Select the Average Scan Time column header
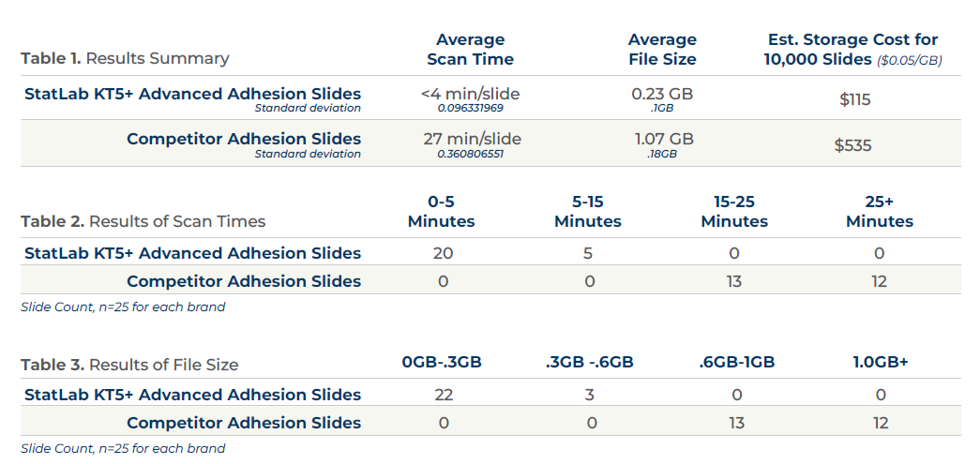The image size is (980, 464). pos(470,49)
